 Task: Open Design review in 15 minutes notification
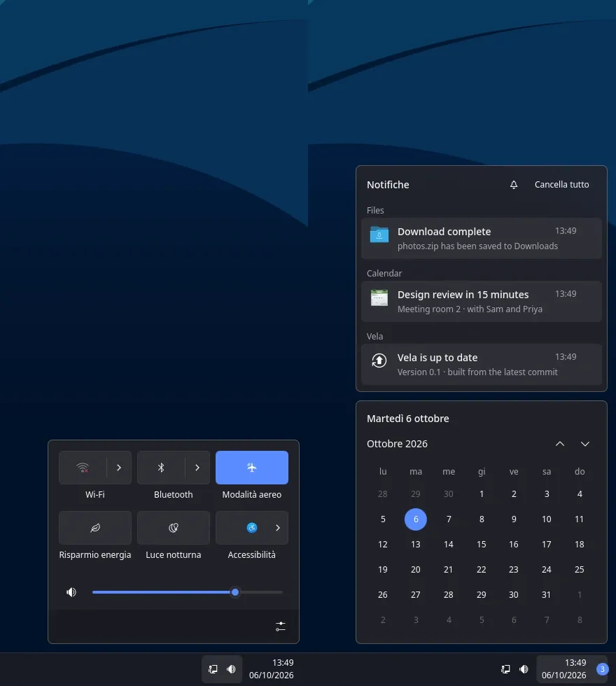tap(482, 302)
